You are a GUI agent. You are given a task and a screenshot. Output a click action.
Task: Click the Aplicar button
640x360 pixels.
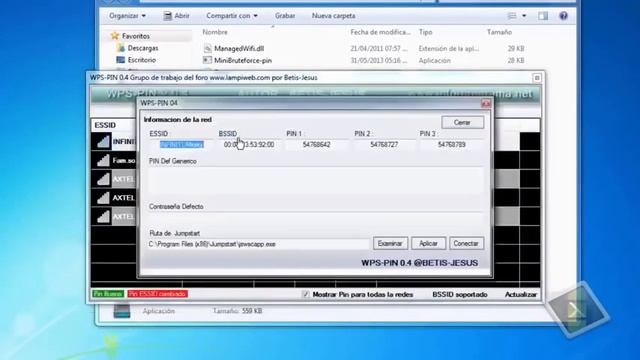tap(428, 243)
